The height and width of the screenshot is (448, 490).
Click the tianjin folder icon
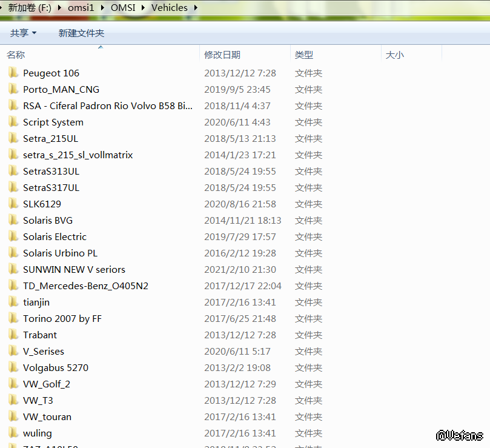pos(13,302)
